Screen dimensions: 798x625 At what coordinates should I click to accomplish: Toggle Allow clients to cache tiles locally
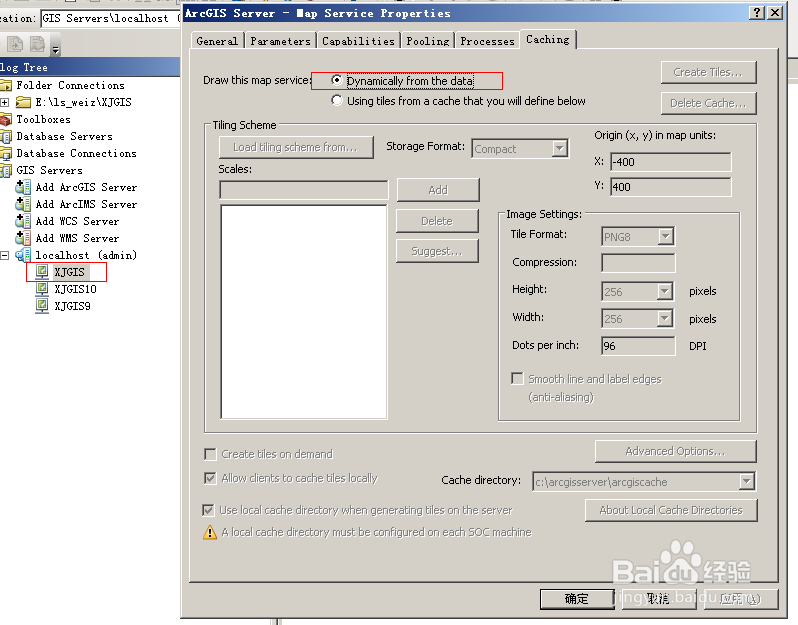click(210, 478)
